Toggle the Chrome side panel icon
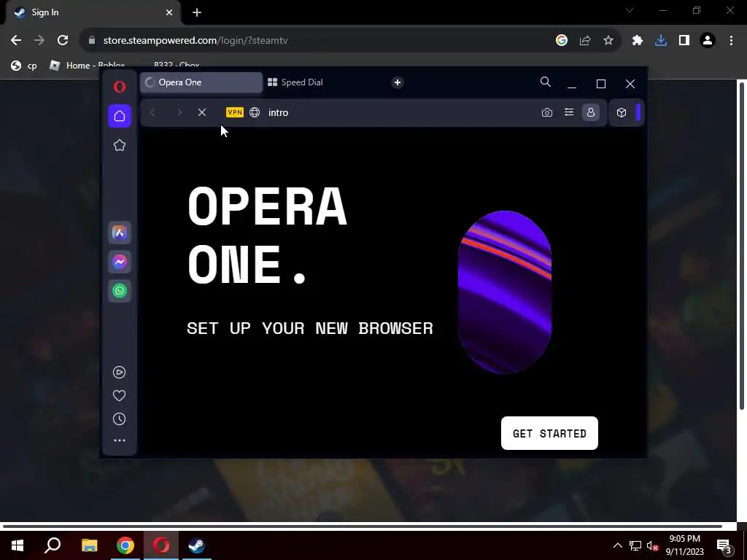The height and width of the screenshot is (560, 747). pyautogui.click(x=684, y=41)
